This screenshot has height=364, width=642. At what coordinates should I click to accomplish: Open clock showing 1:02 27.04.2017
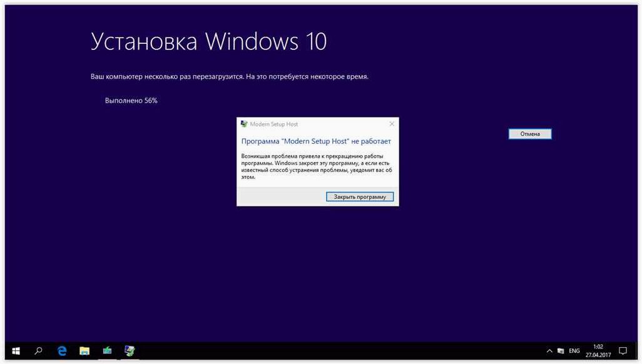pos(598,351)
